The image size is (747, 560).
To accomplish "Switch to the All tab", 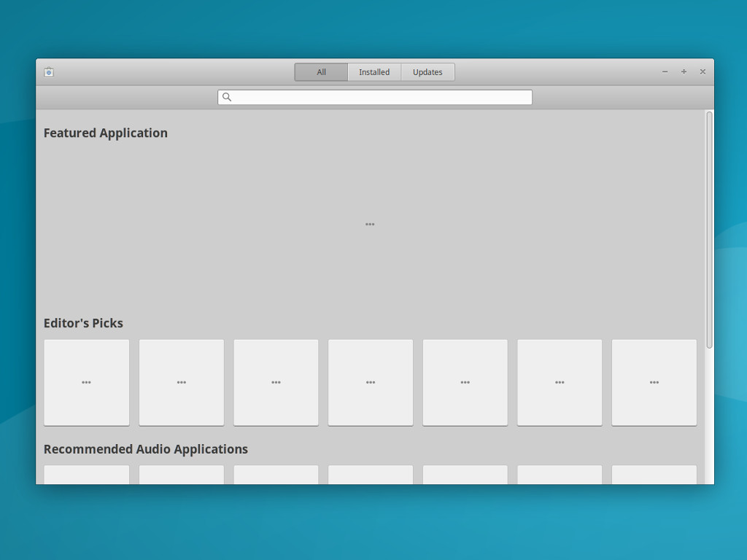I will 321,72.
